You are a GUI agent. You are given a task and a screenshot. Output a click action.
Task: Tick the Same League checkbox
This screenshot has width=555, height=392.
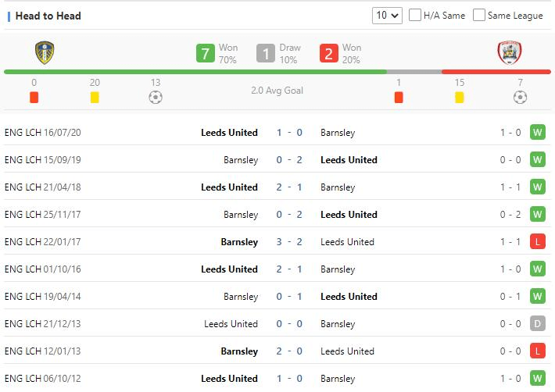(478, 15)
